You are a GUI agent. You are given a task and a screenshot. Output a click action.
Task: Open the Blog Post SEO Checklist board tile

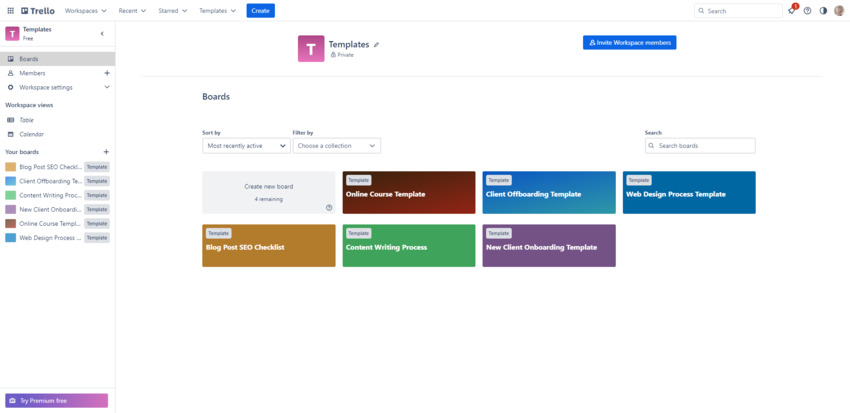[269, 246]
